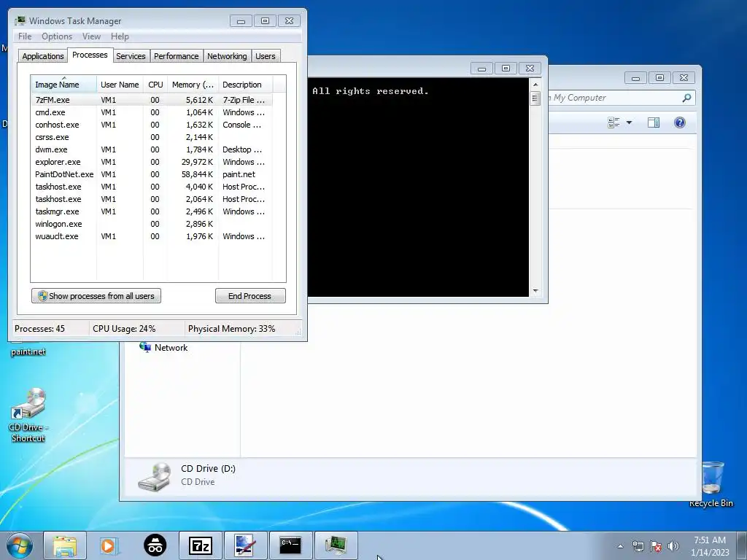The height and width of the screenshot is (560, 747).
Task: Click the Task Manager taskbar button
Action: pos(336,545)
